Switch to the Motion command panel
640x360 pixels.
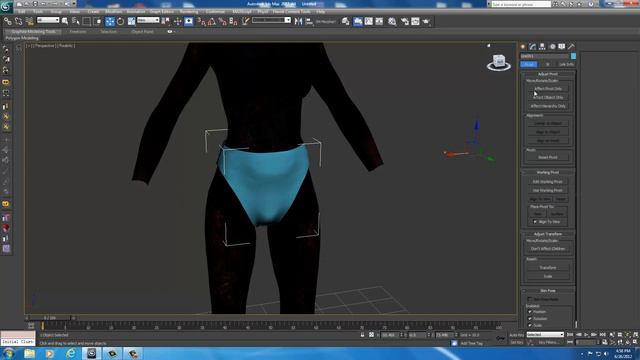[x=552, y=47]
